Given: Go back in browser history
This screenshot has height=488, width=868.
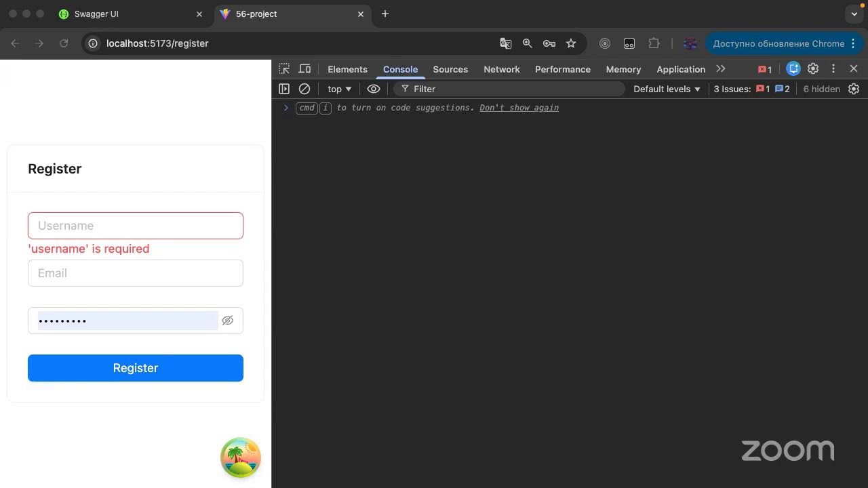Looking at the screenshot, I should [15, 43].
